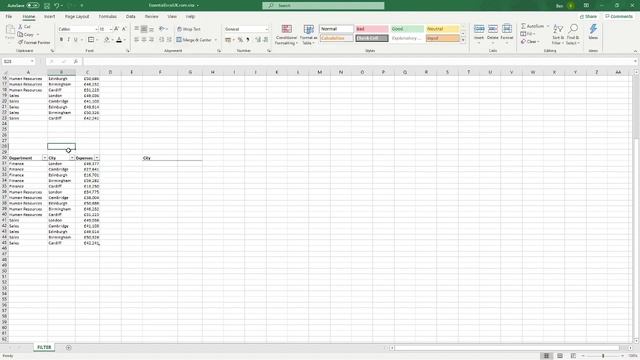Click the Orientation text-angle icon

tap(162, 29)
